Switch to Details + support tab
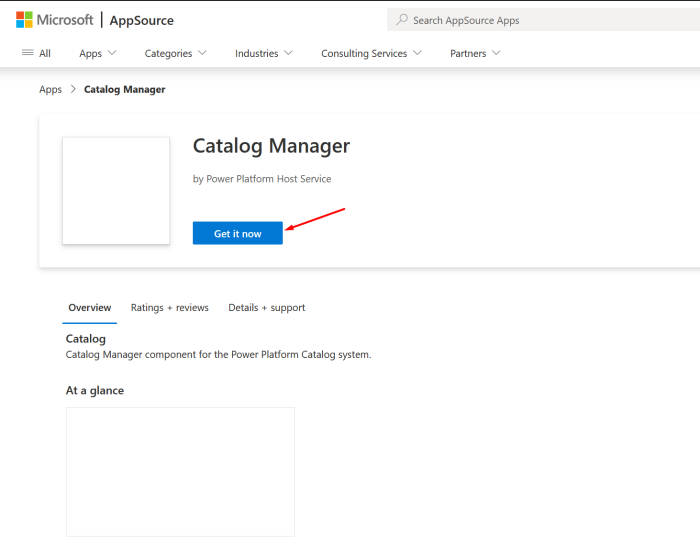 267,308
